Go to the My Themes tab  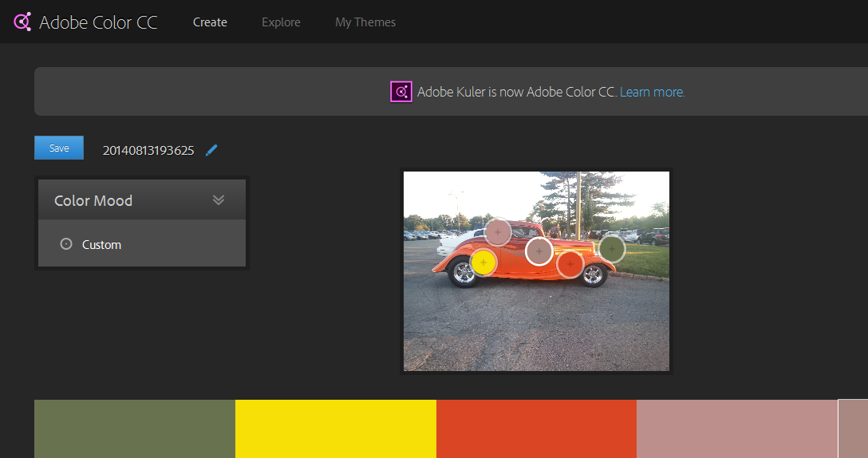tap(365, 22)
